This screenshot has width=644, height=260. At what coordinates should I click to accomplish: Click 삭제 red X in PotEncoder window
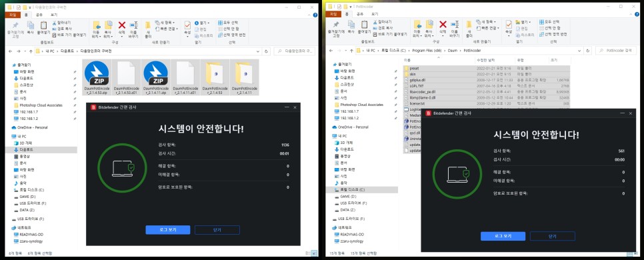tap(443, 25)
